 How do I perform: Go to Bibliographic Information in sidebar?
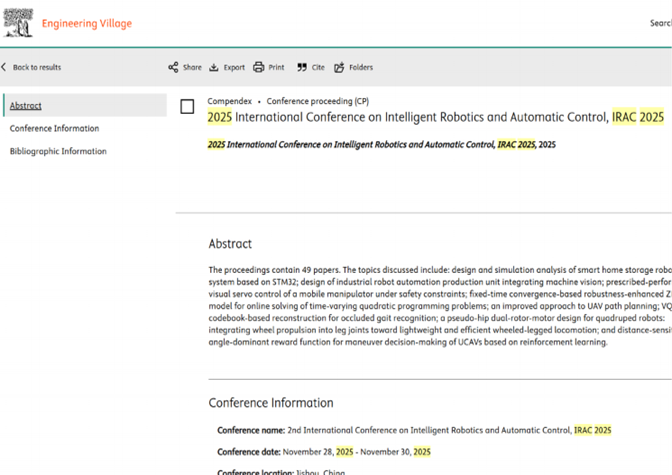coord(58,151)
